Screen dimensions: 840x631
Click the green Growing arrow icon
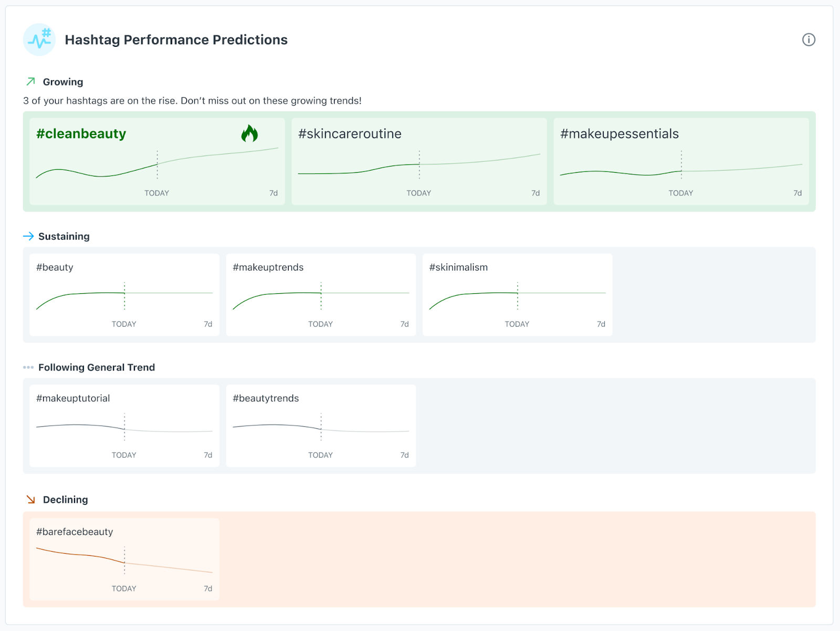pos(30,81)
